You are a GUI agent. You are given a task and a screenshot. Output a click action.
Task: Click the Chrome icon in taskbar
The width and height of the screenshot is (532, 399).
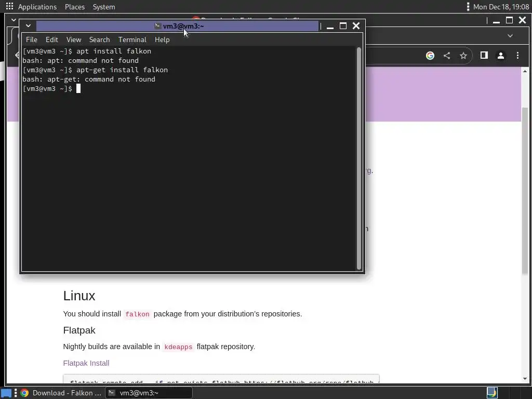(24, 393)
